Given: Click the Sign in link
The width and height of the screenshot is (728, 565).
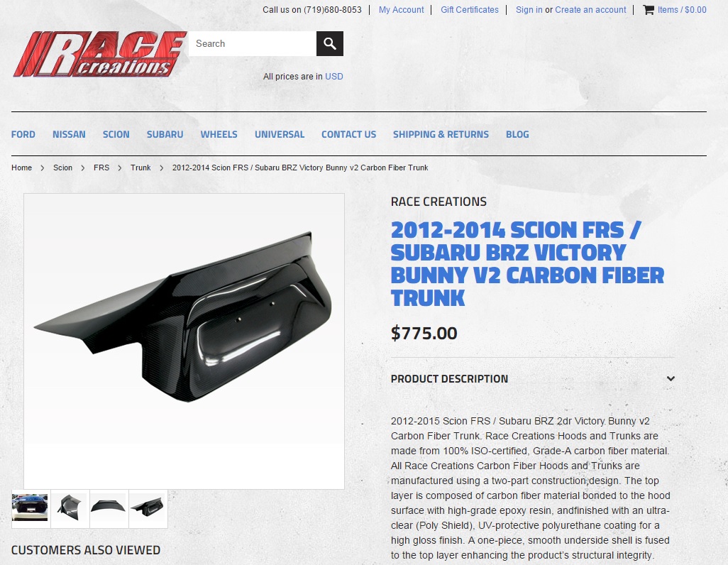Looking at the screenshot, I should 529,10.
